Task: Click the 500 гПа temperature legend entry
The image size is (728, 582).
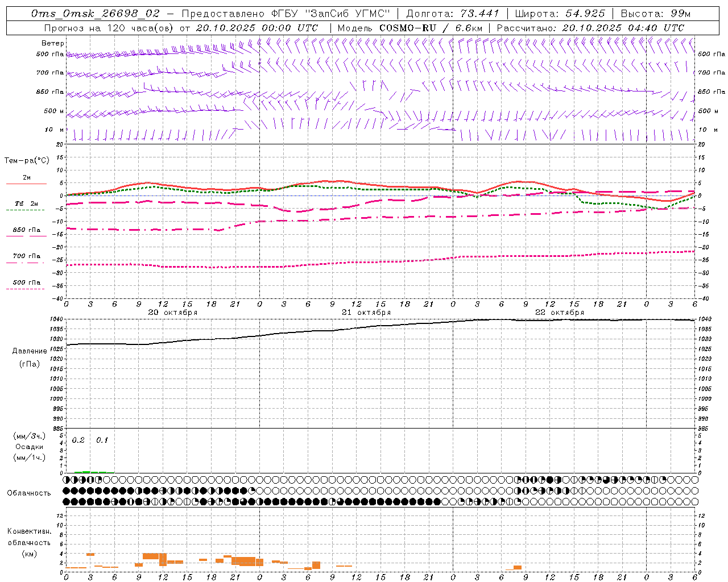Action: [x=26, y=282]
